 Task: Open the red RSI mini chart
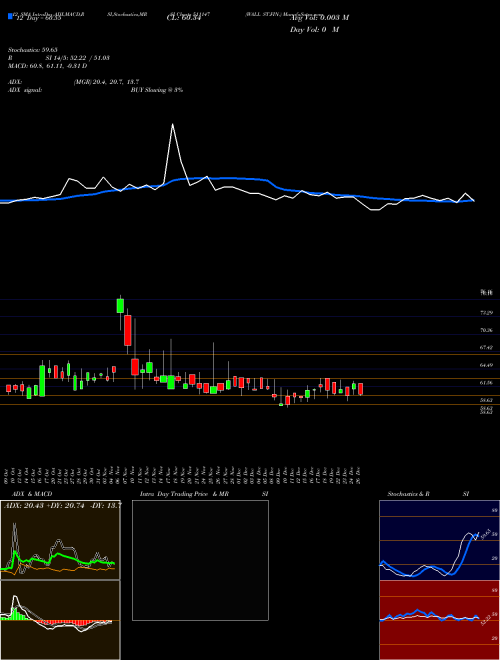(x=439, y=620)
